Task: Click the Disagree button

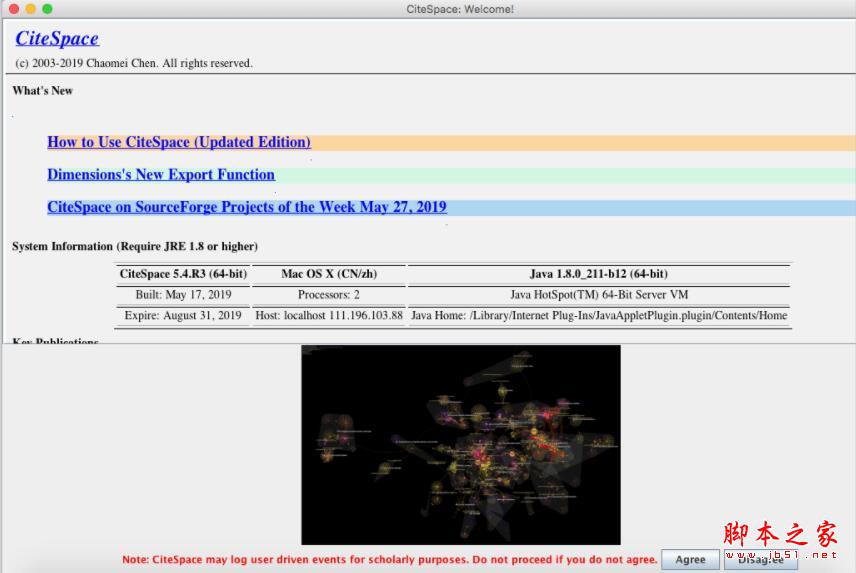Action: coord(761,559)
